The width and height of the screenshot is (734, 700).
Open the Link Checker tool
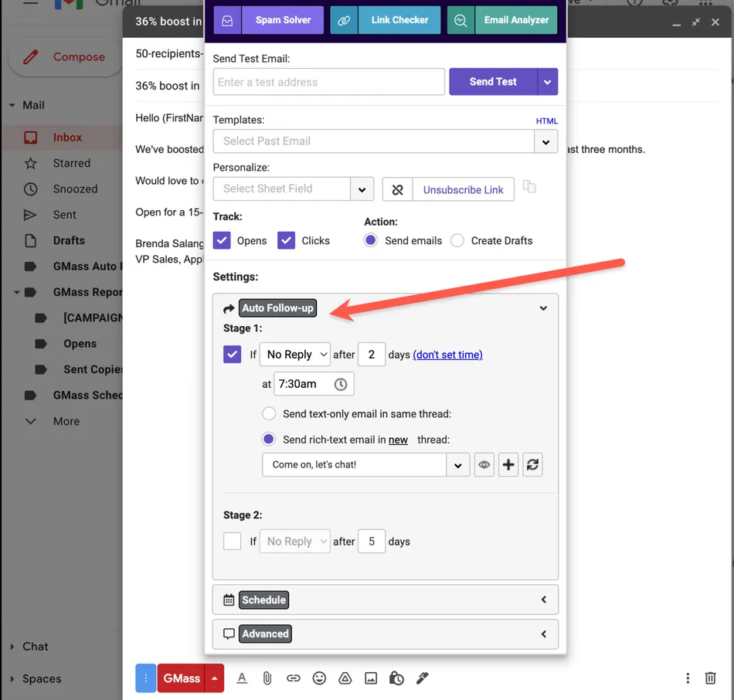click(x=399, y=20)
